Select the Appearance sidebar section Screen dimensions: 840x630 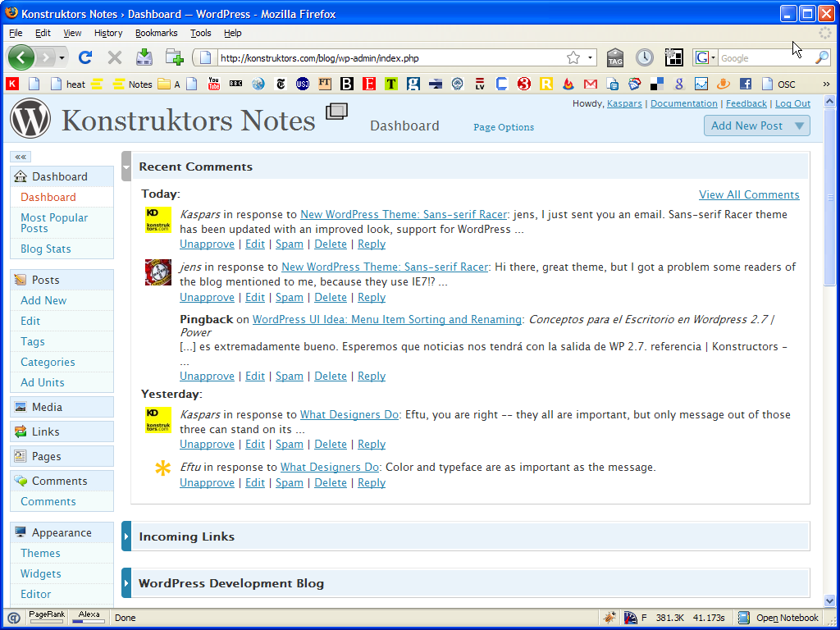(62, 532)
